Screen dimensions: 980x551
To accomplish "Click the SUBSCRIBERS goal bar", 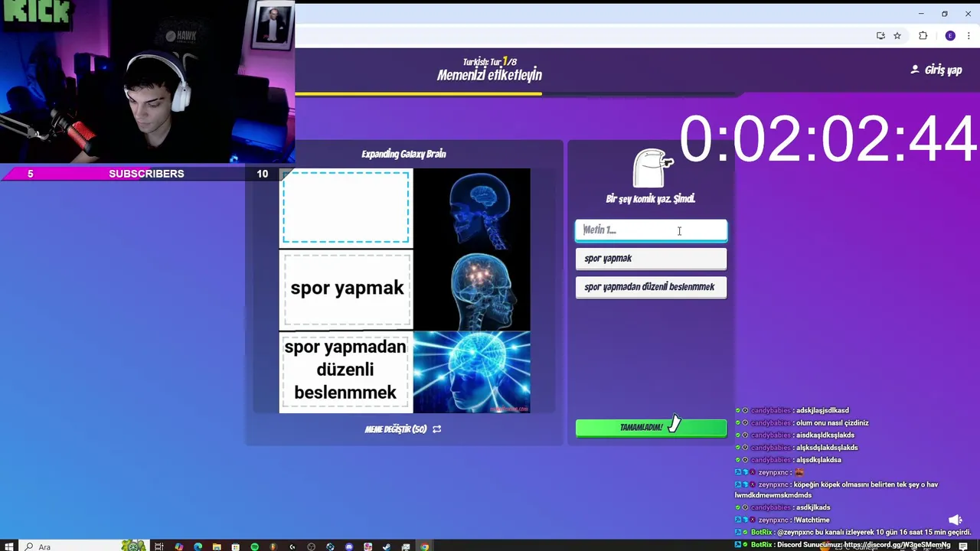I will [x=146, y=174].
